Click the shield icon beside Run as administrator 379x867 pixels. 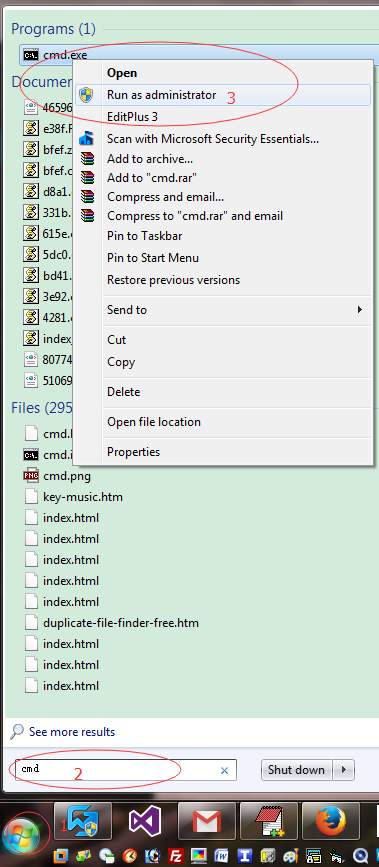86,95
